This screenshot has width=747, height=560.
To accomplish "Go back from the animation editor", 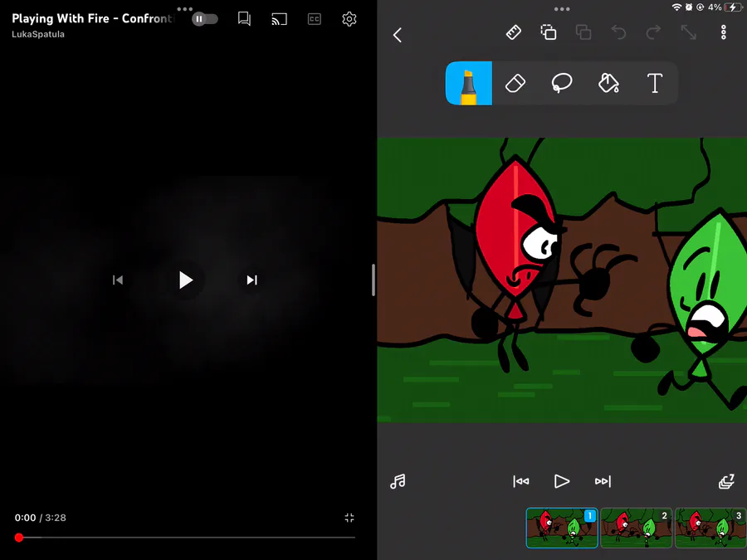I will pyautogui.click(x=398, y=35).
